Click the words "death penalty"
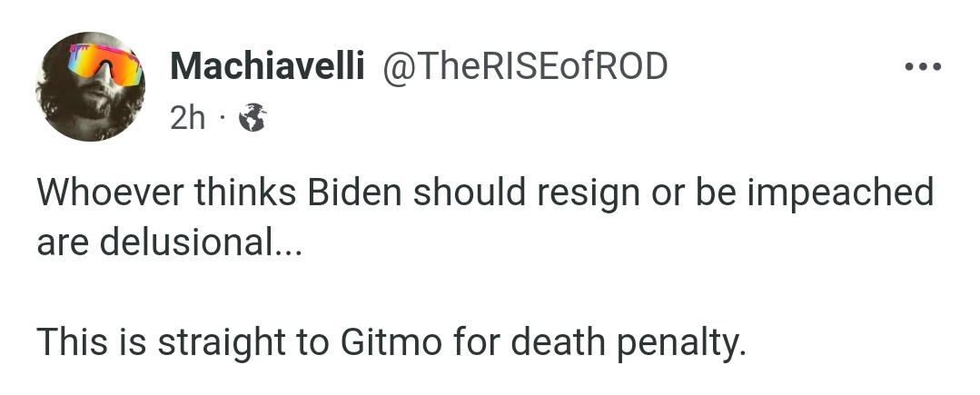The height and width of the screenshot is (395, 980). tap(628, 342)
